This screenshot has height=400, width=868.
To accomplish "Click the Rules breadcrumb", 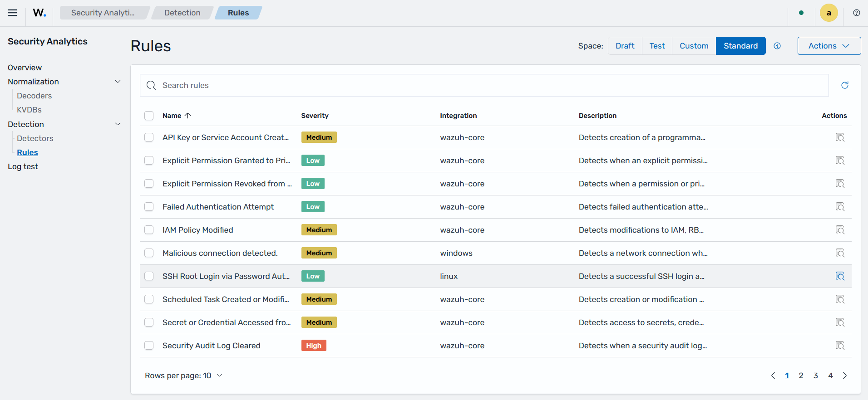I will point(238,13).
